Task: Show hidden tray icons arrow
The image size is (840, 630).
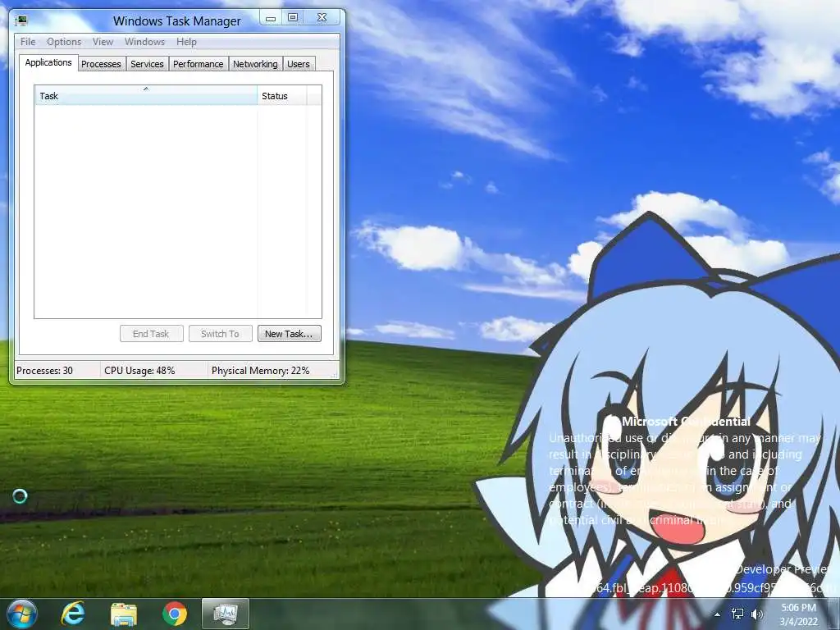Action: [717, 614]
